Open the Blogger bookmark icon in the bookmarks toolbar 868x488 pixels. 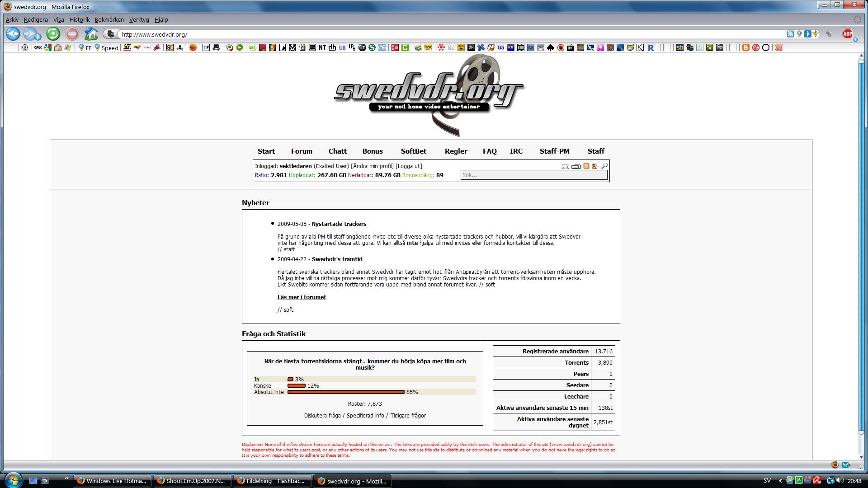(746, 47)
